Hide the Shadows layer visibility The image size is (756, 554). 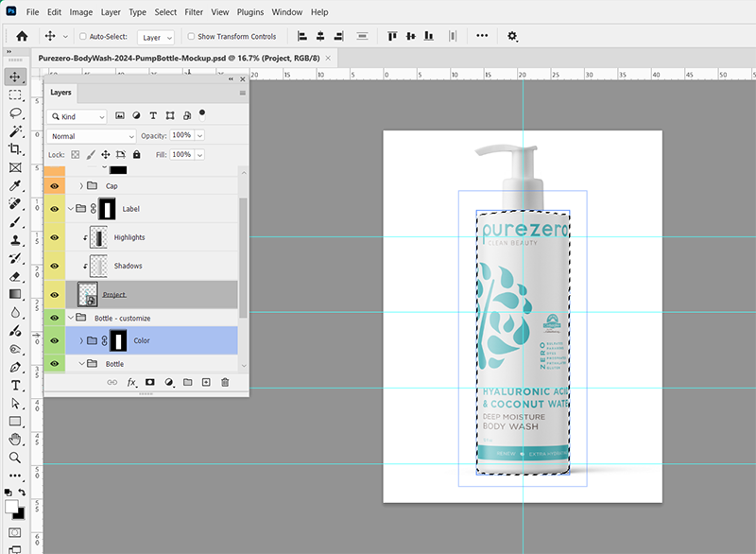click(x=55, y=267)
